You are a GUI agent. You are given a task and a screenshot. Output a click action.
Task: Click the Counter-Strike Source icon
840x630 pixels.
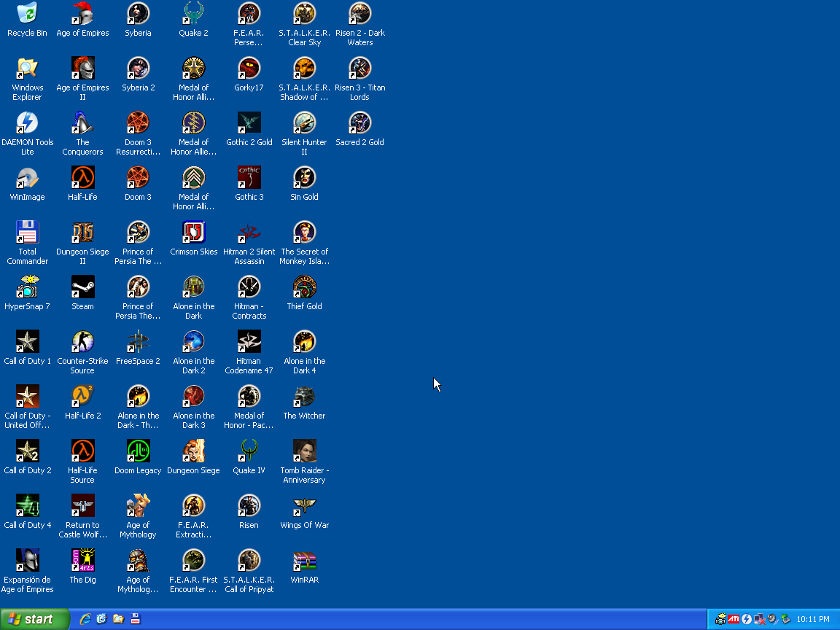83,342
